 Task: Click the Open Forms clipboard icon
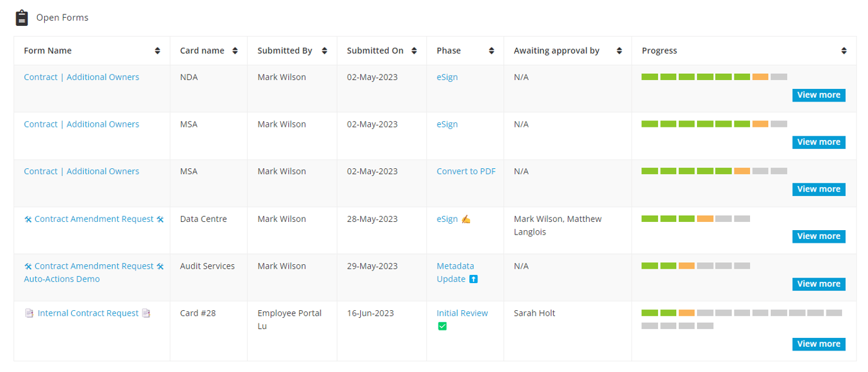[22, 18]
